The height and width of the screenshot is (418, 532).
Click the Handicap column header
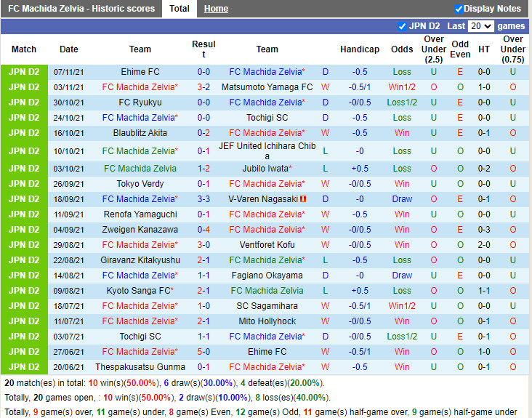click(x=360, y=49)
